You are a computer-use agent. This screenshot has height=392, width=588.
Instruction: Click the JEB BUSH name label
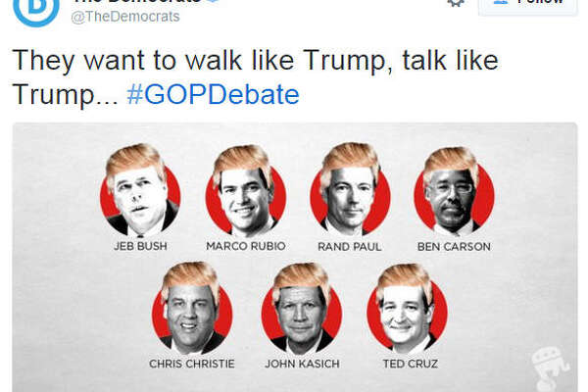[x=140, y=246]
